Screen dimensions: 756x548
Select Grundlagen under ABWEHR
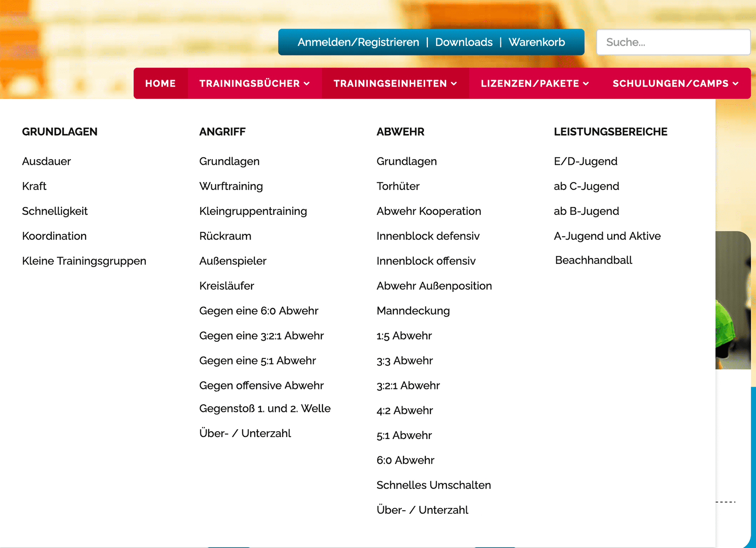pyautogui.click(x=407, y=161)
